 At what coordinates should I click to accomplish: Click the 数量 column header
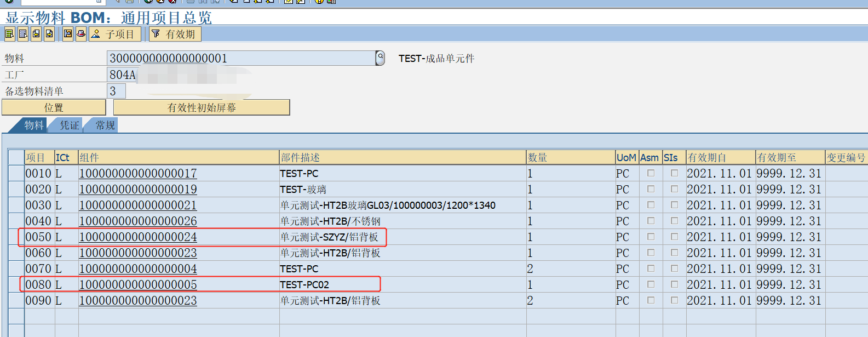[571, 157]
